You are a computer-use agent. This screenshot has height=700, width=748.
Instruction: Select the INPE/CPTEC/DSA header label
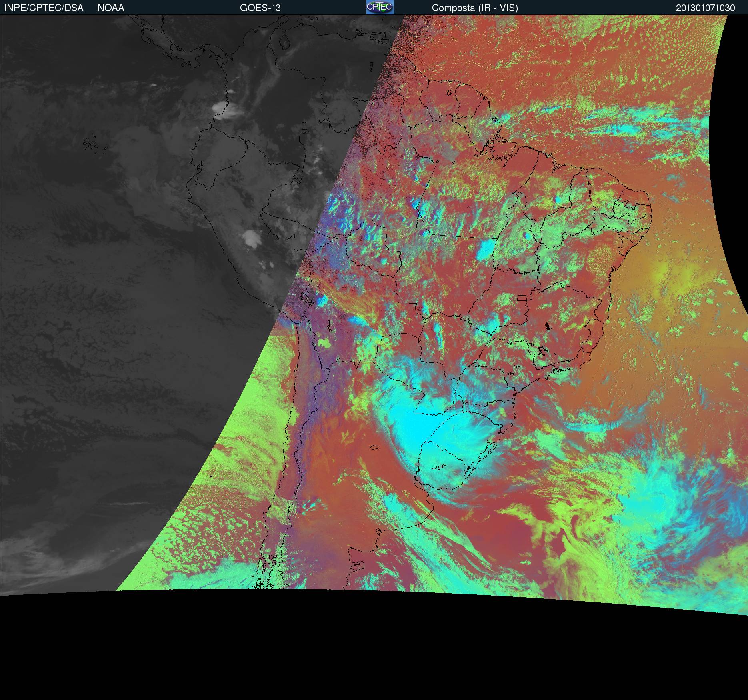[44, 8]
